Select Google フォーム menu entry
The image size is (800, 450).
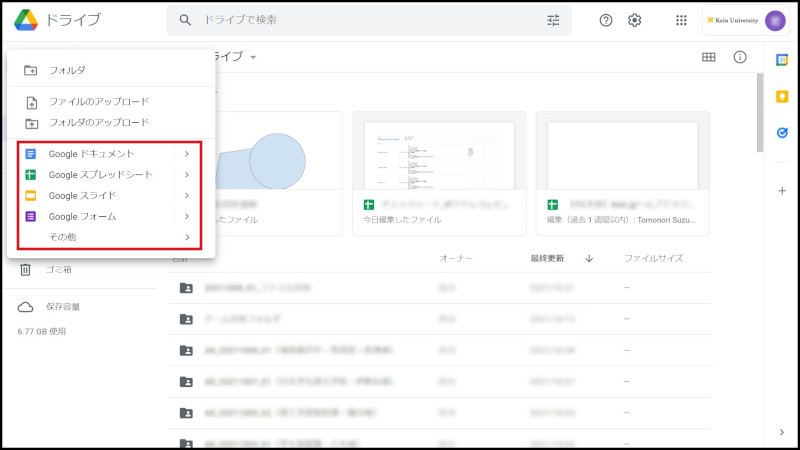tap(82, 216)
